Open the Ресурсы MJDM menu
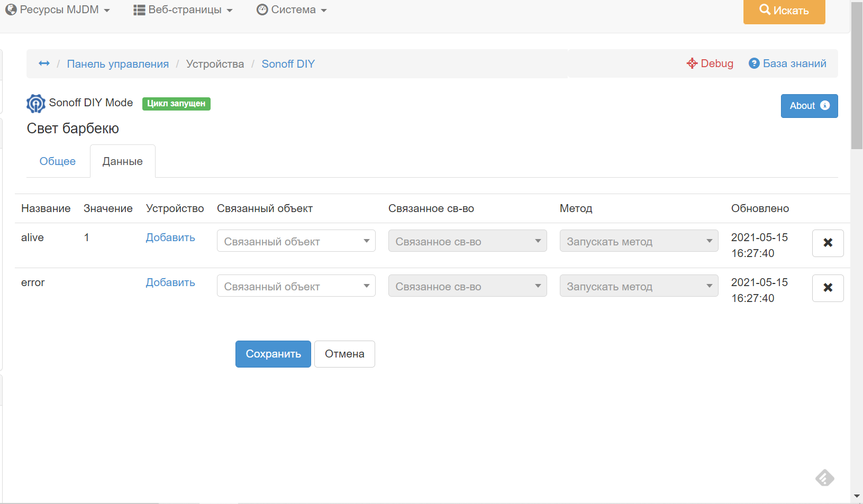The width and height of the screenshot is (863, 504). pos(58,10)
